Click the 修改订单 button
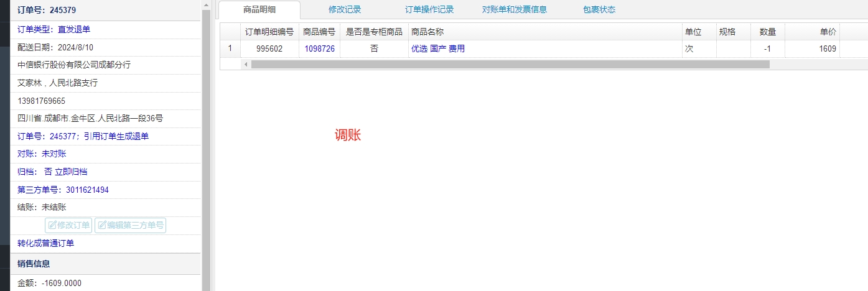The height and width of the screenshot is (291, 868). click(x=68, y=225)
